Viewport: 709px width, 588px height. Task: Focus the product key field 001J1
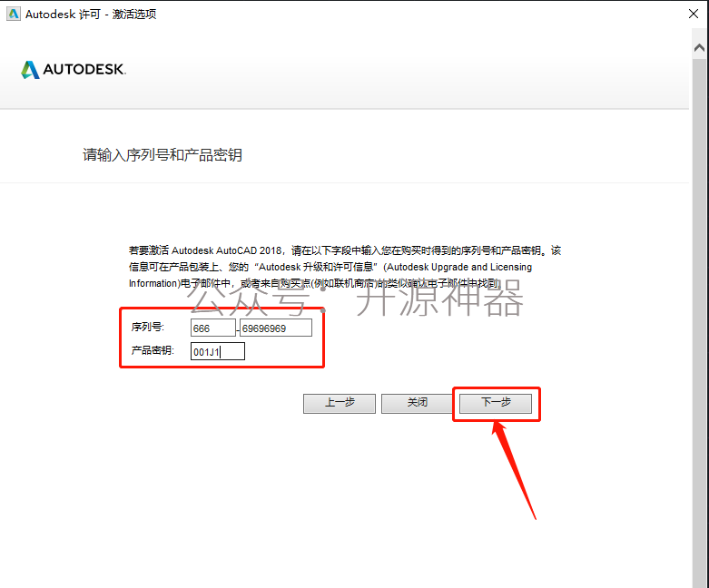point(218,351)
